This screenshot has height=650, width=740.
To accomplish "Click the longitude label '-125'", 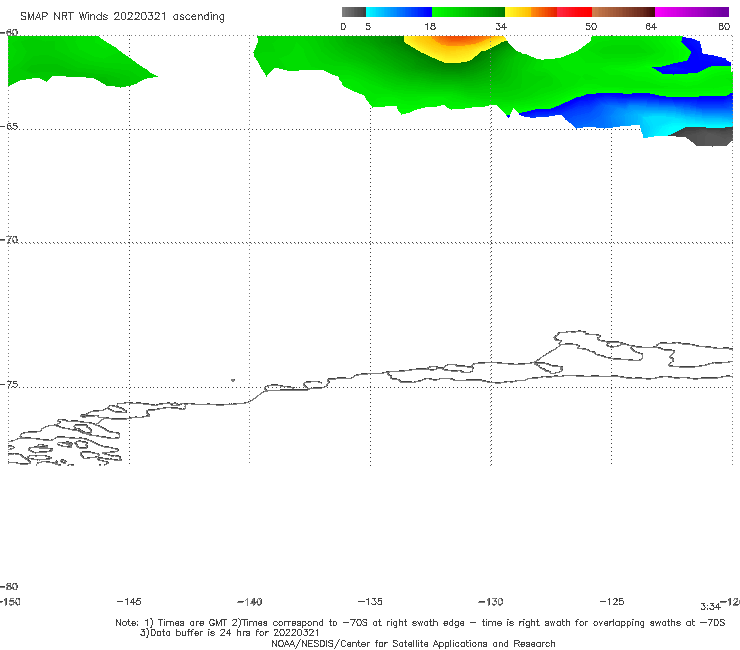I will tap(612, 602).
